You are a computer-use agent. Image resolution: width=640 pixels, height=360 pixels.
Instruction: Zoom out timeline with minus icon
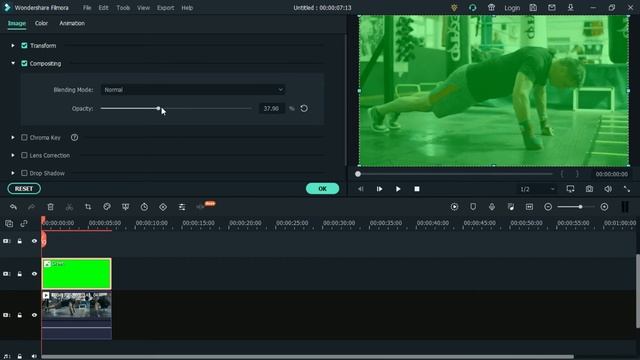548,207
